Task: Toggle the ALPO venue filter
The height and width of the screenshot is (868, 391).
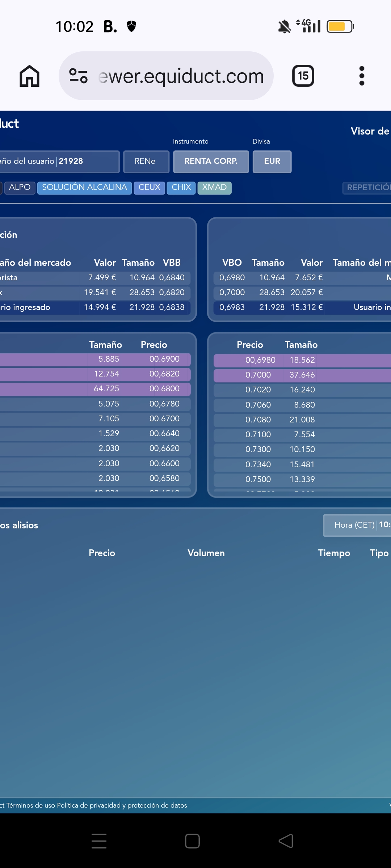Action: [x=20, y=188]
